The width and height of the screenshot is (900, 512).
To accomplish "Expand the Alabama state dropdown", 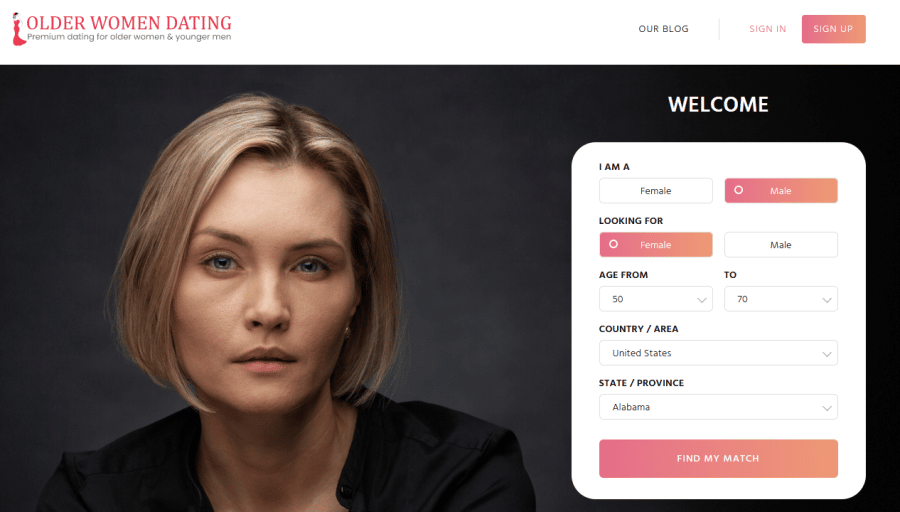I will [x=718, y=407].
